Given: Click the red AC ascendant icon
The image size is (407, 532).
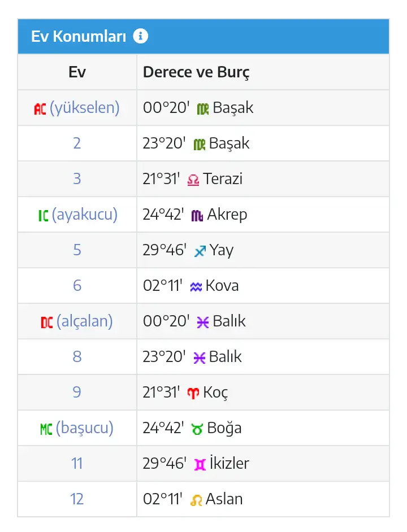Looking at the screenshot, I should [x=40, y=108].
